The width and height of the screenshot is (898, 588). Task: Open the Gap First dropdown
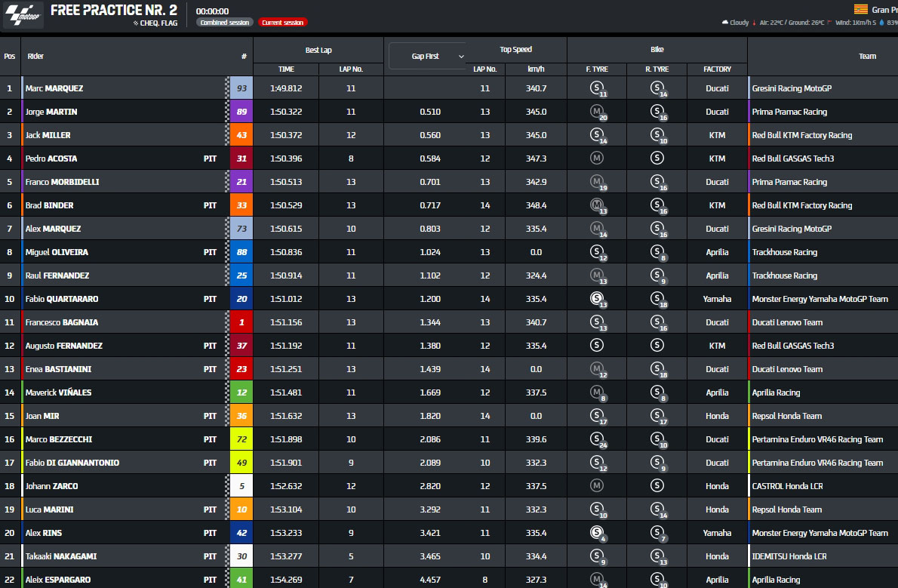[427, 57]
